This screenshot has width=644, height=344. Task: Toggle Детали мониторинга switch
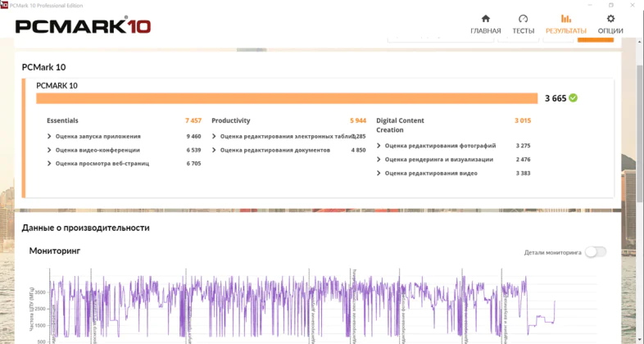[x=596, y=252]
